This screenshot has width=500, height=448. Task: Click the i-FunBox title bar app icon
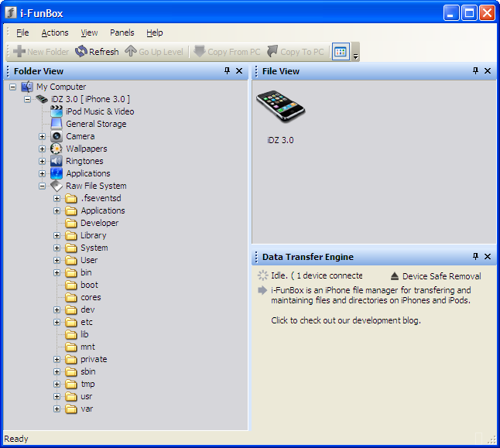[x=11, y=12]
